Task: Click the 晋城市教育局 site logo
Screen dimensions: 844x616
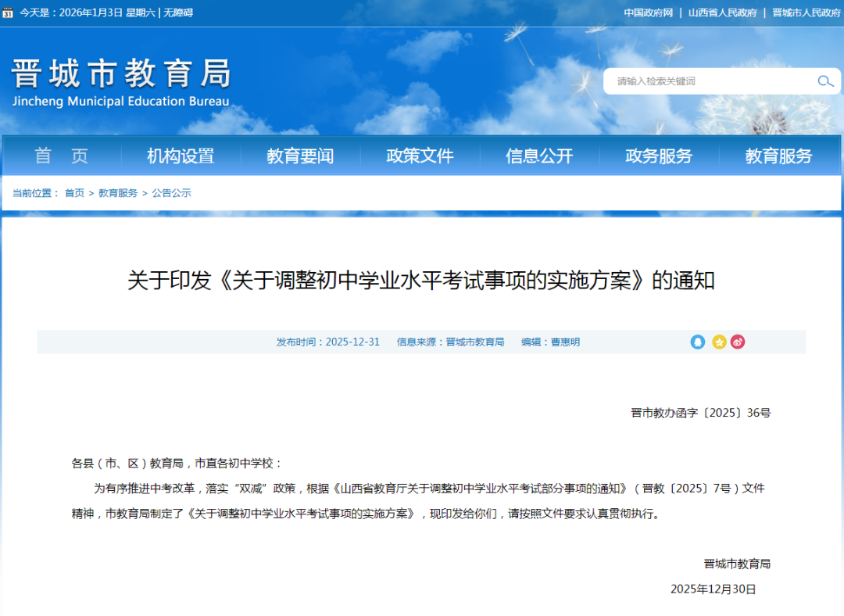Action: [121, 81]
